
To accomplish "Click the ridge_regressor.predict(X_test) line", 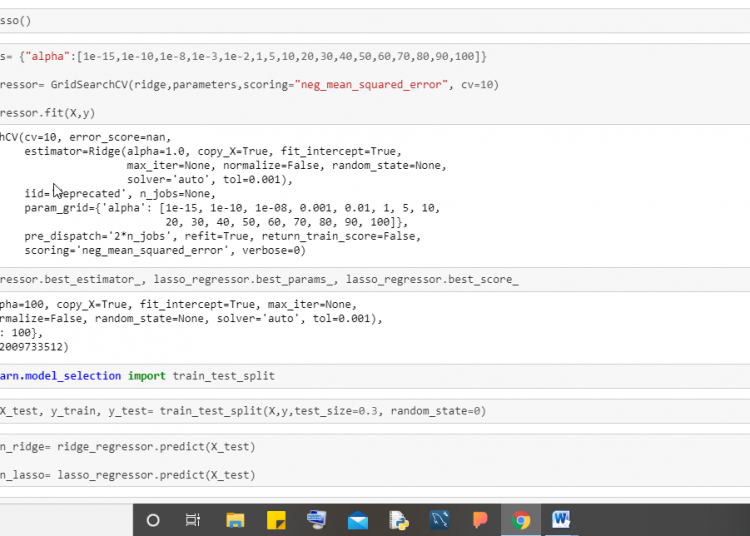I will [130, 446].
